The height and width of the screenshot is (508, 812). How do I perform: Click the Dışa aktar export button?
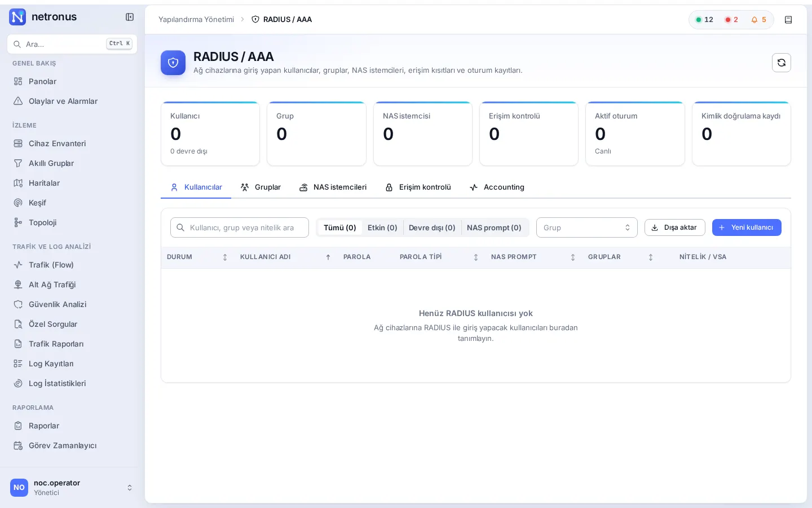click(x=675, y=227)
